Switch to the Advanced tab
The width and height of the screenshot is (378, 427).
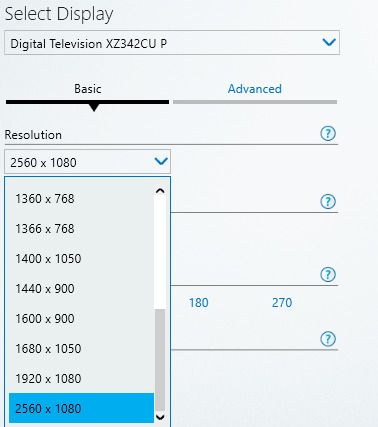(x=255, y=89)
